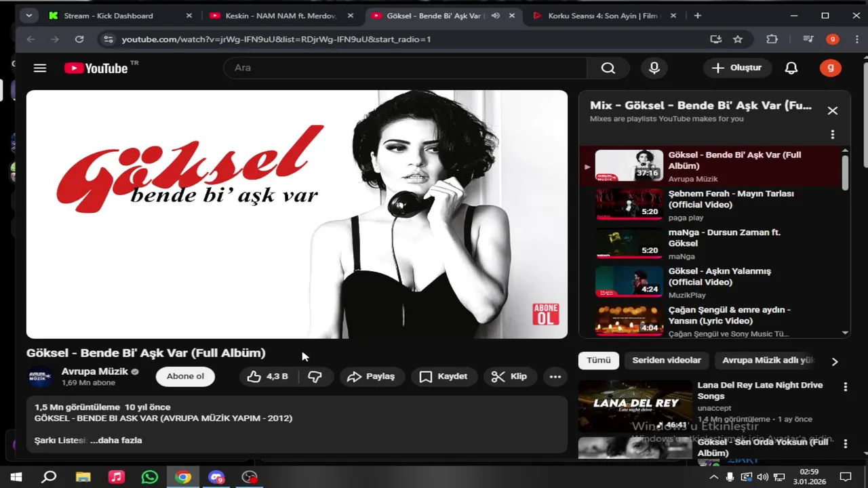Open Lana Del Rey Late Night thumbnail
Screen dimensions: 868x488
635,406
